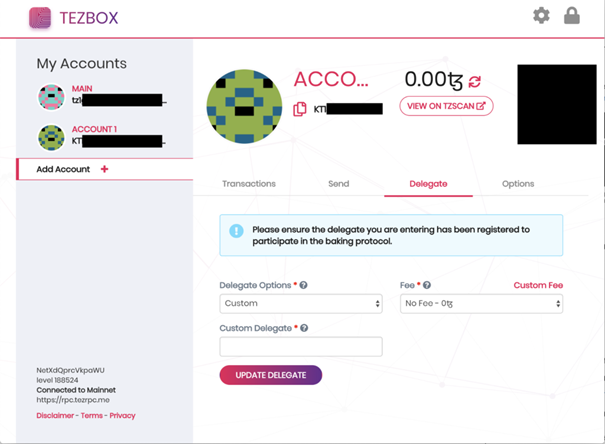The image size is (605, 444).
Task: Open the Fee dropdown showing No Fee
Action: point(482,304)
